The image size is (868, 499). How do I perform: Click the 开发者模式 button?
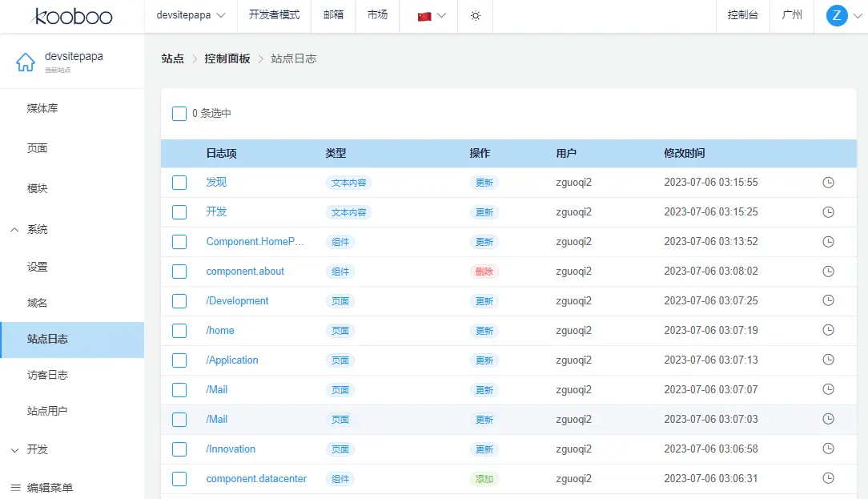pos(274,15)
